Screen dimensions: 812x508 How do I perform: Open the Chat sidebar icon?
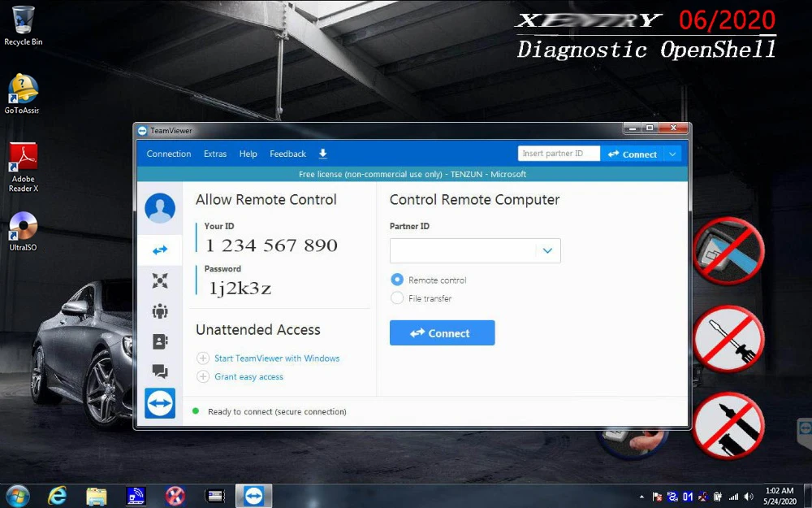pyautogui.click(x=160, y=371)
